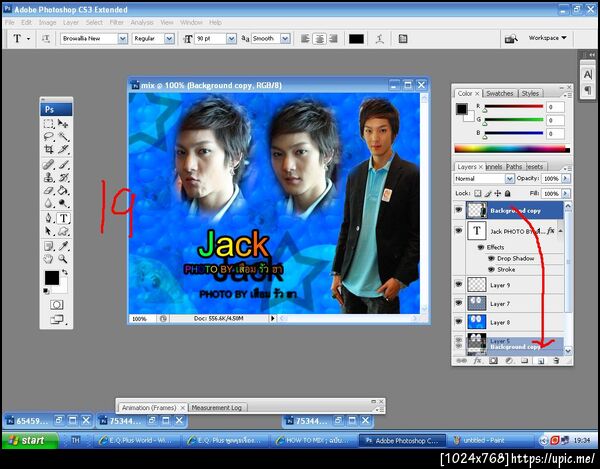Select the Eyedropper tool
The width and height of the screenshot is (600, 469).
tap(63, 246)
